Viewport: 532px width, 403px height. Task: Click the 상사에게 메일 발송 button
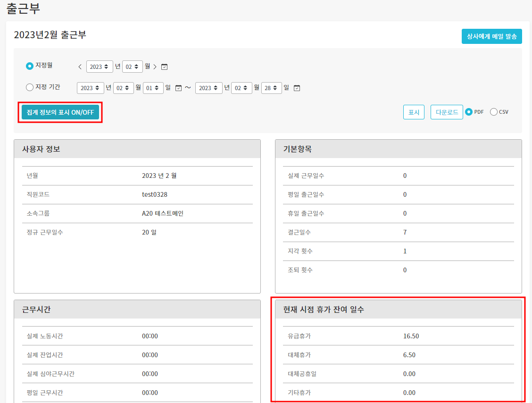(x=491, y=36)
